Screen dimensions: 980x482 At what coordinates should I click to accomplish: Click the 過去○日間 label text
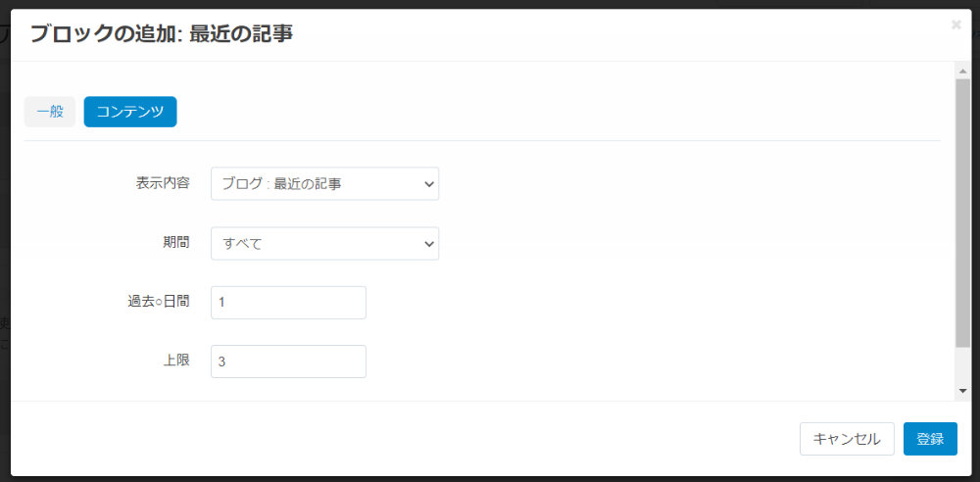click(159, 302)
